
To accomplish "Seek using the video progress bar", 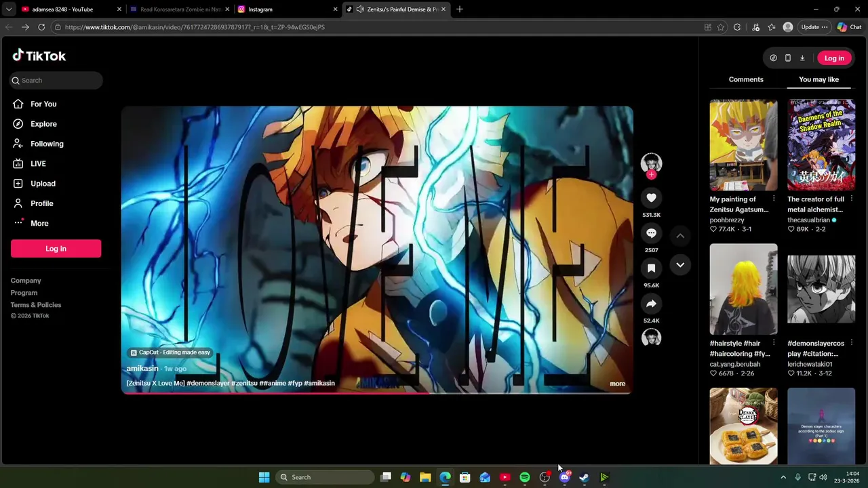I will pyautogui.click(x=377, y=392).
